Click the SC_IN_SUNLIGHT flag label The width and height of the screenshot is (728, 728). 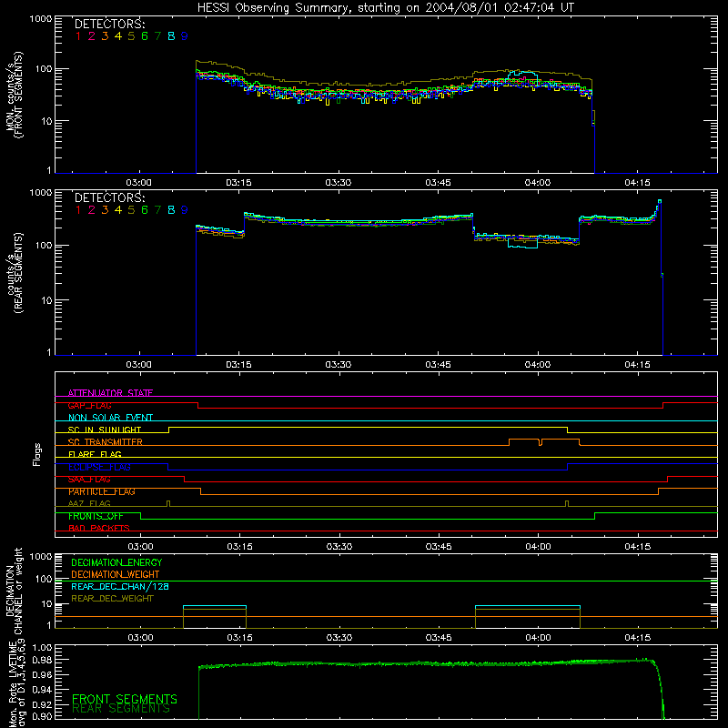point(105,430)
